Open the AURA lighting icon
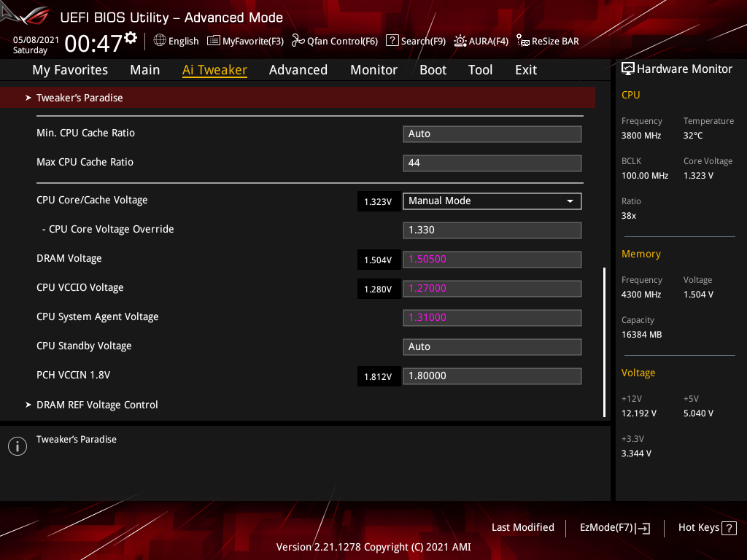This screenshot has width=747, height=560. (460, 41)
